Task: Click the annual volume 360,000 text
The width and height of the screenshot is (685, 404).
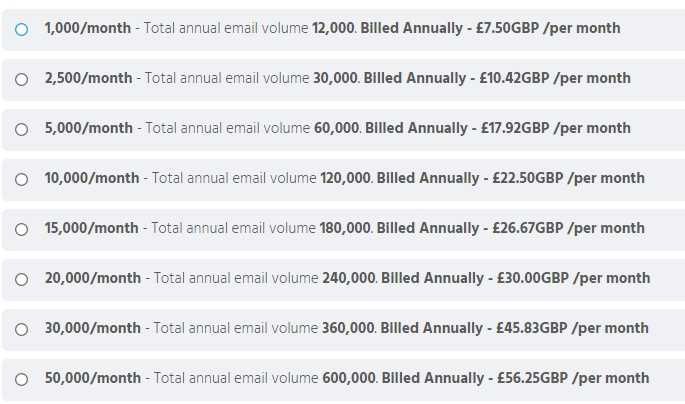Action: pyautogui.click(x=348, y=328)
